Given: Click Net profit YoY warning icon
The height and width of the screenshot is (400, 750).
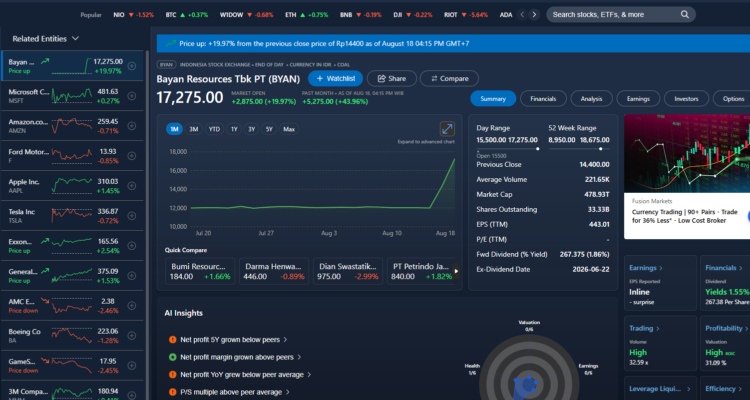Looking at the screenshot, I should click(173, 375).
